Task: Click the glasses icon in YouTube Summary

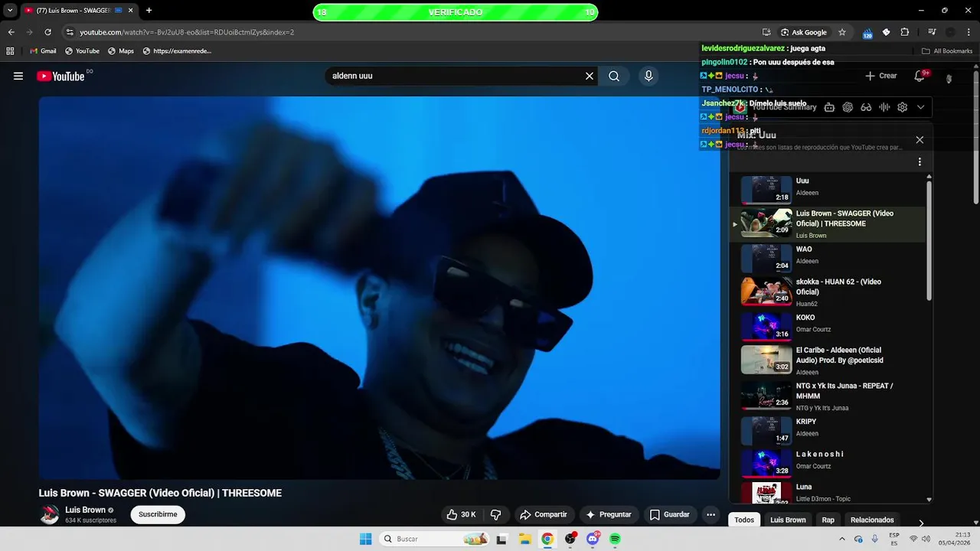Action: click(866, 107)
